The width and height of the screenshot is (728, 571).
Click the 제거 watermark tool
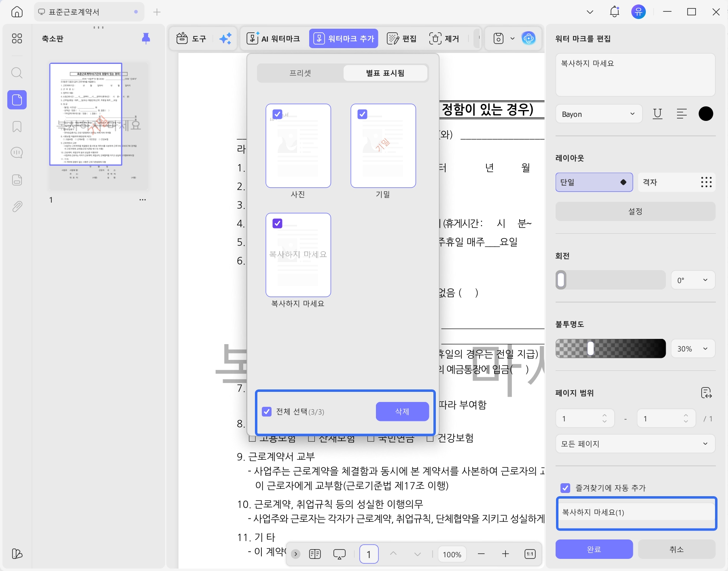pos(444,38)
